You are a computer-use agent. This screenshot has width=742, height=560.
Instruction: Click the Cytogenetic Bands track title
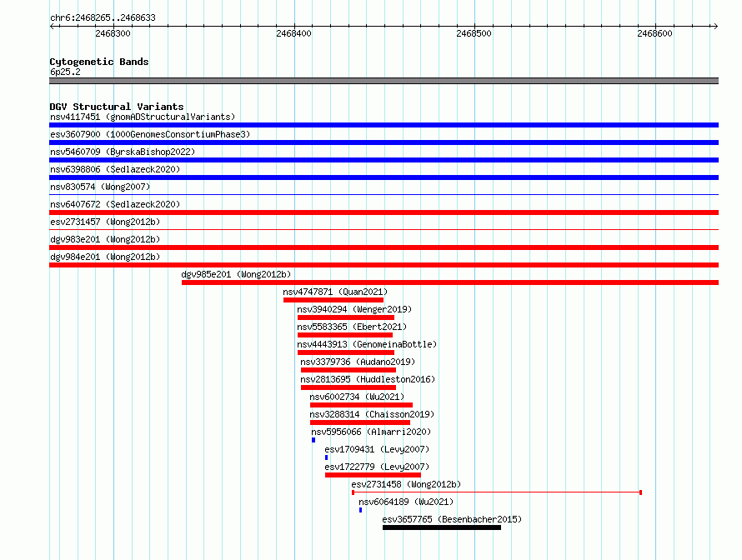[x=99, y=62]
